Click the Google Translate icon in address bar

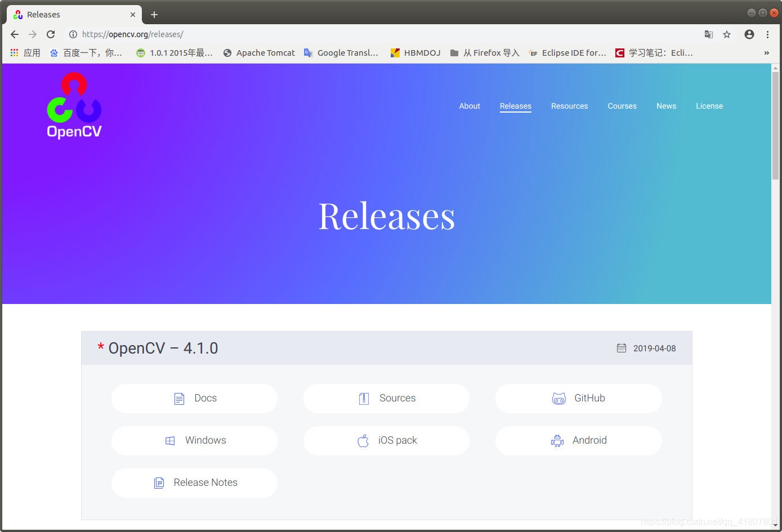(x=709, y=34)
